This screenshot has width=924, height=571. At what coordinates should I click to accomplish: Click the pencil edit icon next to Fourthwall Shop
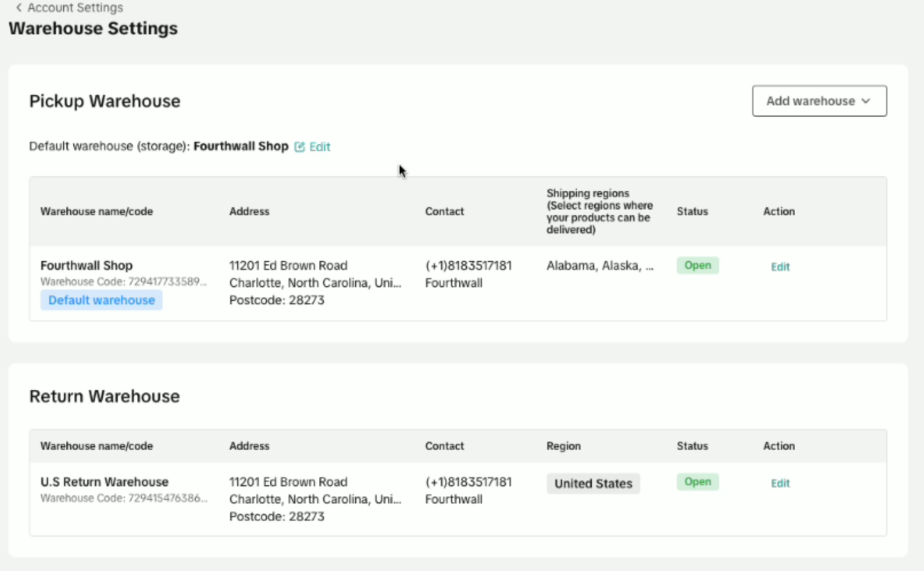[x=299, y=147]
